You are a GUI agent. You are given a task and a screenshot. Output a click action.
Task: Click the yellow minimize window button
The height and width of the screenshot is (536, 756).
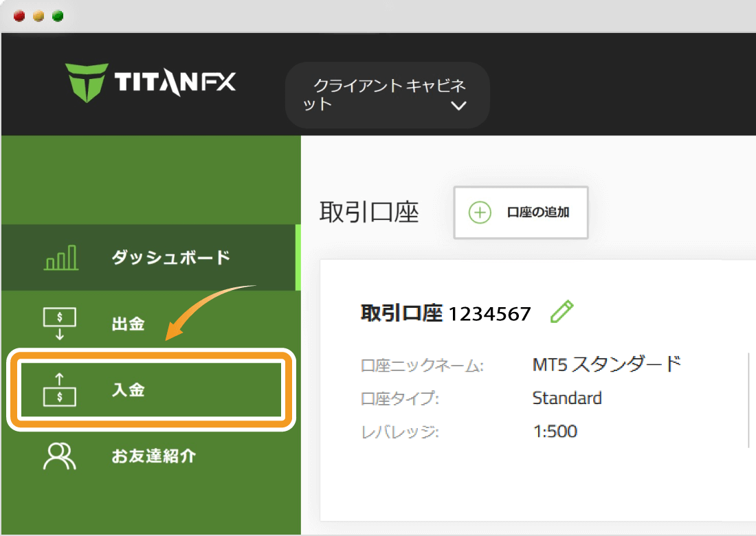point(38,16)
